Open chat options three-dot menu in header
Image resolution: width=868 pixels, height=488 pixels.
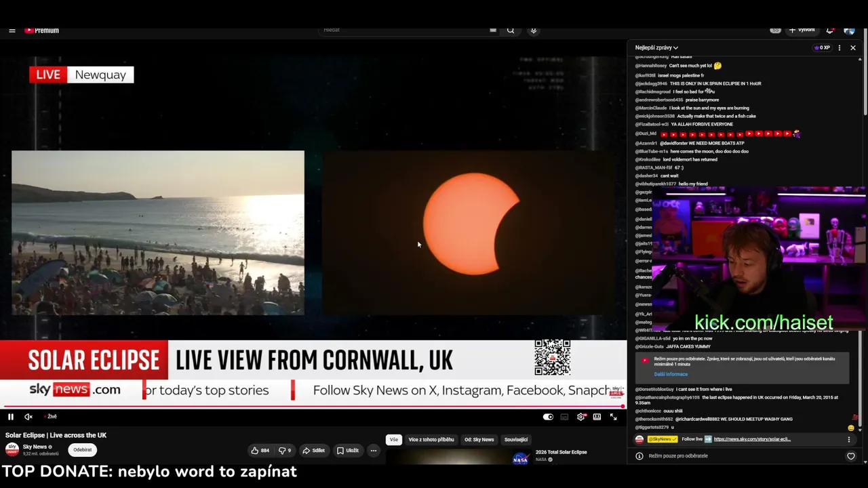[x=840, y=48]
